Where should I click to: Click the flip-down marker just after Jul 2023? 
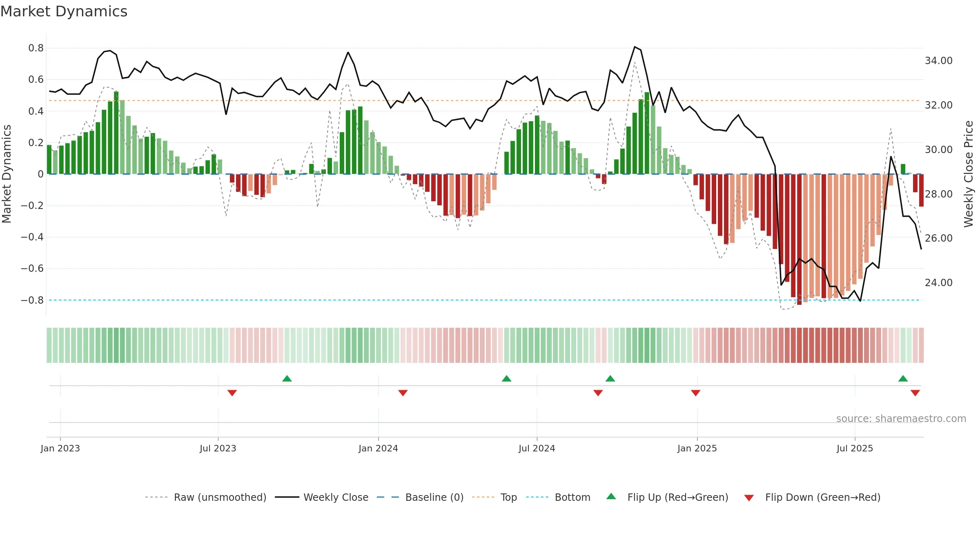pyautogui.click(x=232, y=393)
